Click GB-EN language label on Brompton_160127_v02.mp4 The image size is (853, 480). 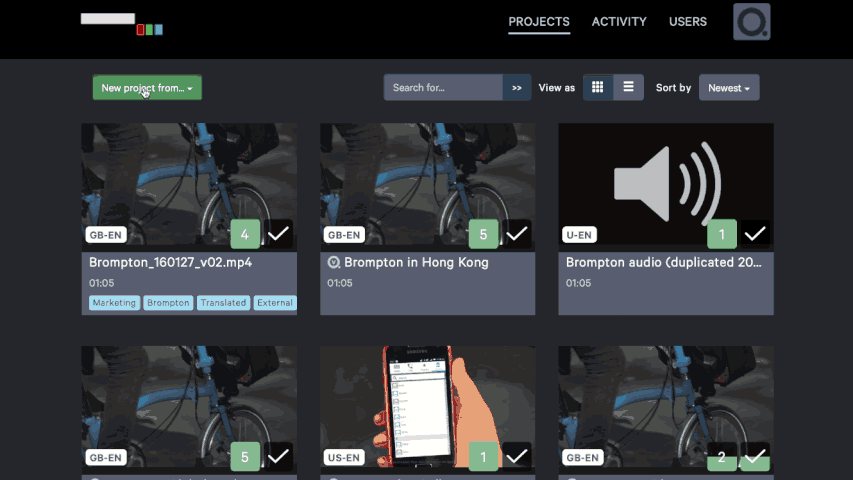pos(106,235)
